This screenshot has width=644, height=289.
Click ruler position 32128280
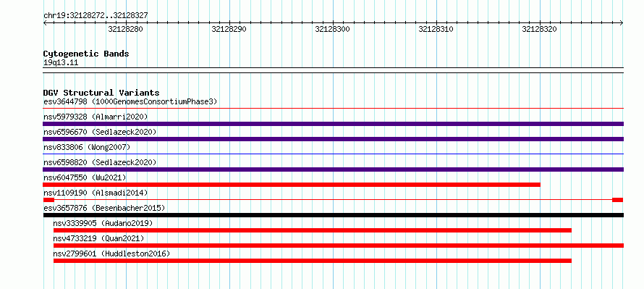click(125, 29)
